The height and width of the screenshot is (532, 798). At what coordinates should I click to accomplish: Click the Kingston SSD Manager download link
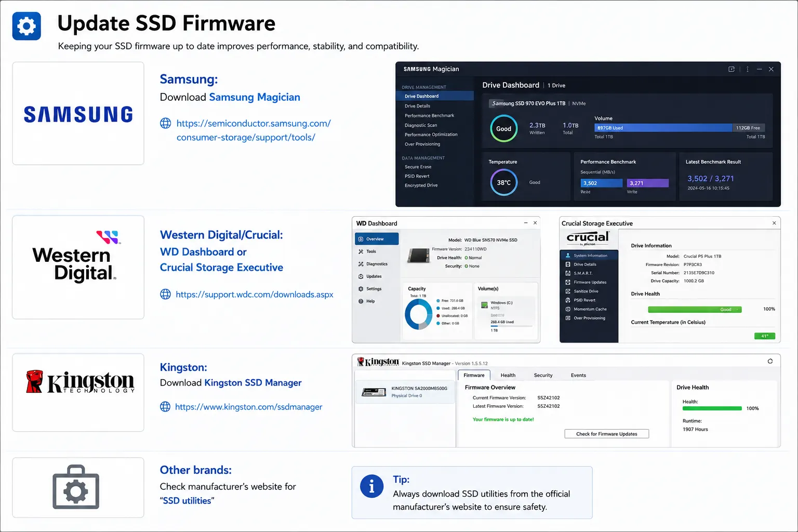pyautogui.click(x=253, y=383)
